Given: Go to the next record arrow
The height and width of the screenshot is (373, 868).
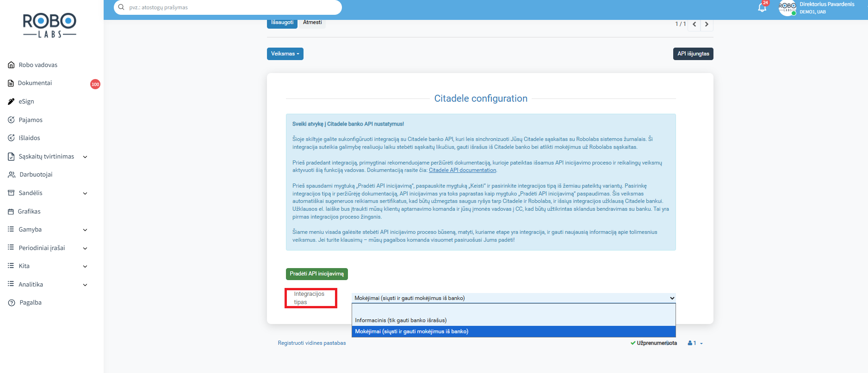Looking at the screenshot, I should click(707, 24).
